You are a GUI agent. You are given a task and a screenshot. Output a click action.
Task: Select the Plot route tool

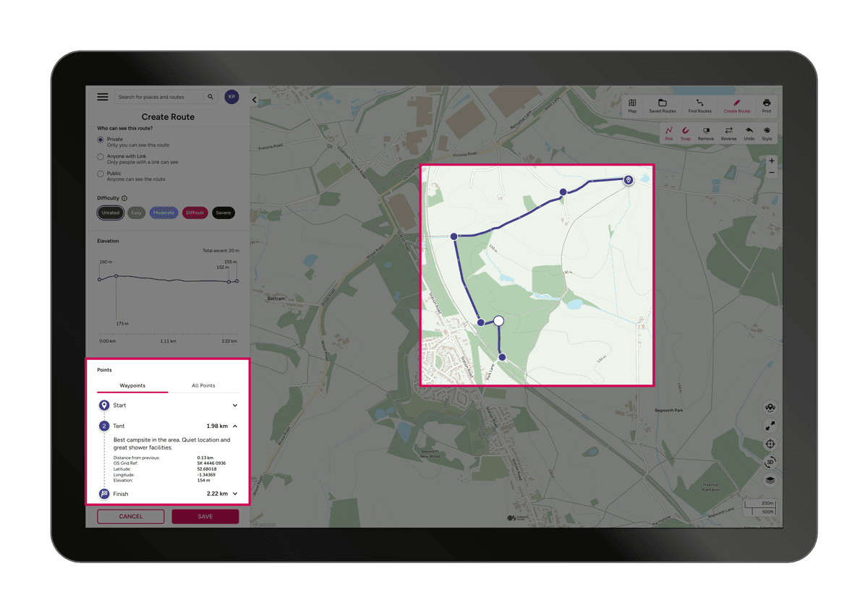[668, 133]
